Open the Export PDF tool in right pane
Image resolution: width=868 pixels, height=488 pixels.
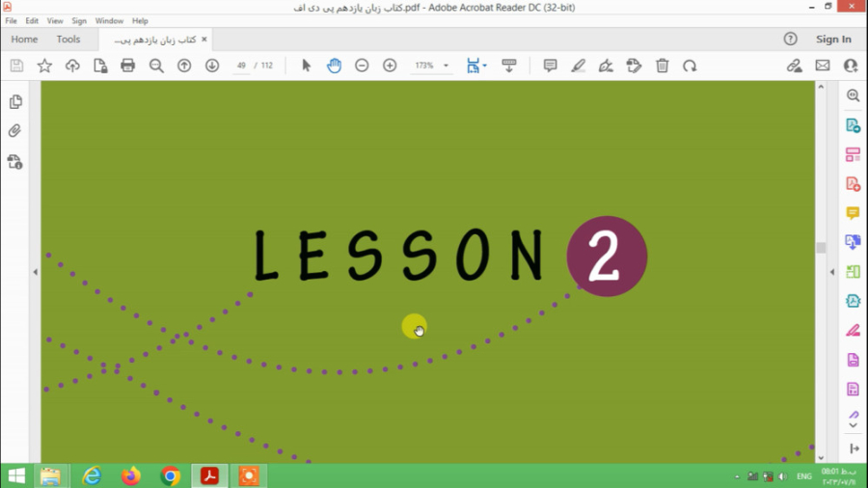[853, 125]
